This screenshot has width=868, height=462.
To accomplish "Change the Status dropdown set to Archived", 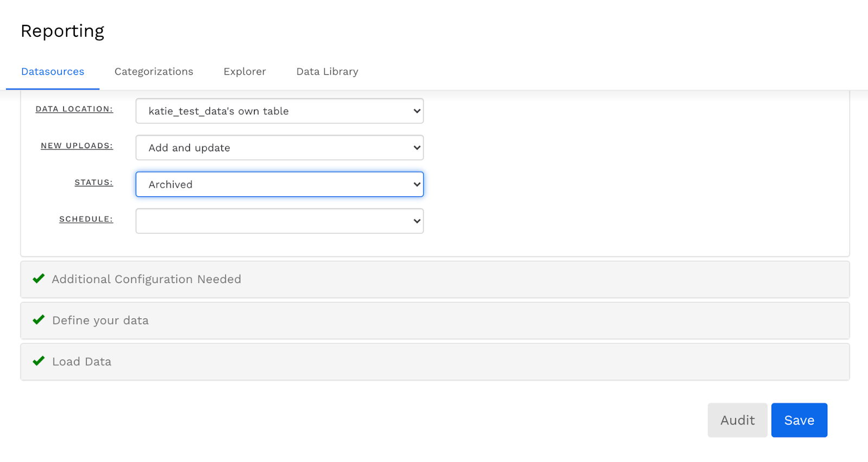I will tap(279, 184).
